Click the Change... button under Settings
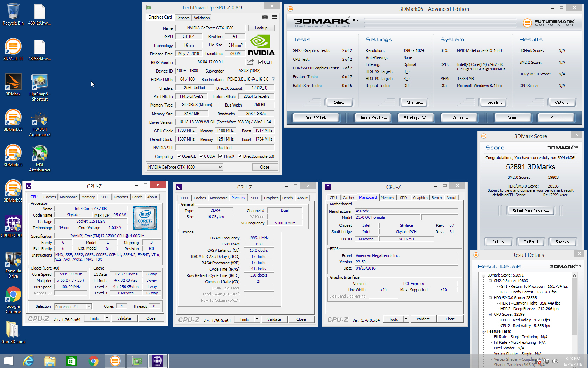 click(x=415, y=102)
